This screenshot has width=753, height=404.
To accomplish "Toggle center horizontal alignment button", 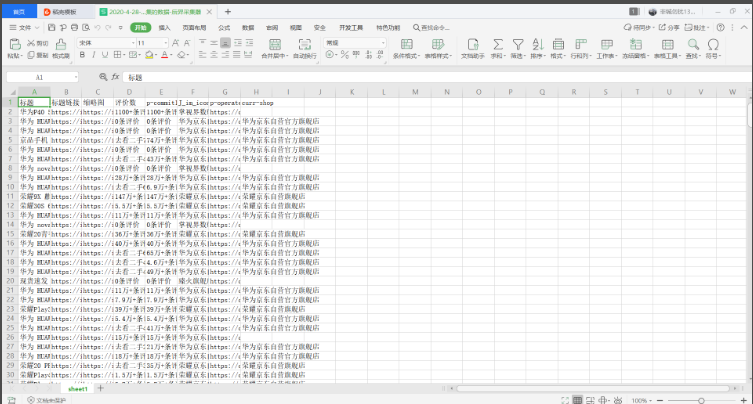I will [214, 55].
